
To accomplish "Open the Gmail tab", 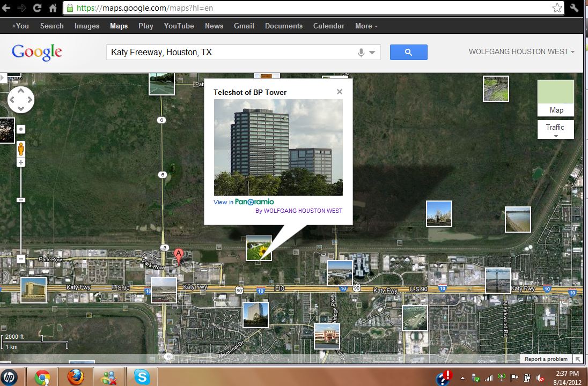I will (x=244, y=26).
